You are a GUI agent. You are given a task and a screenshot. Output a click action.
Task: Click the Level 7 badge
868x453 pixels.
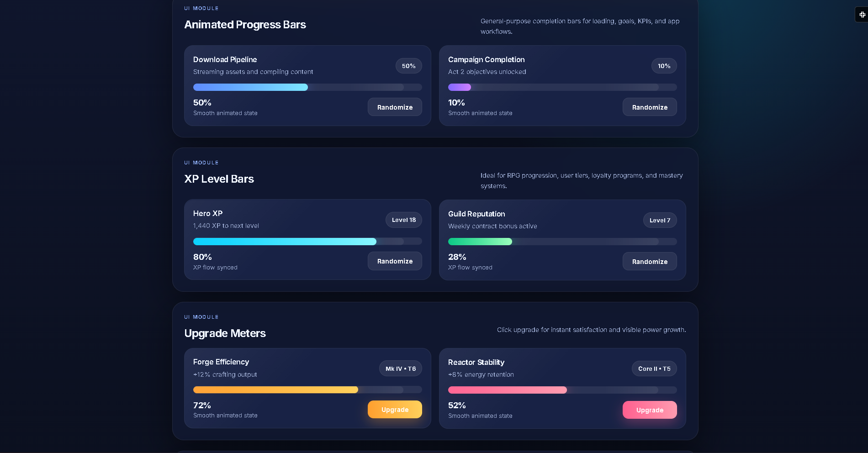point(660,221)
